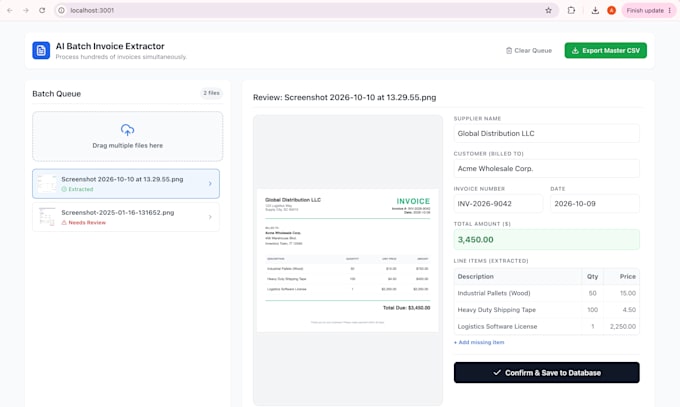Click the blue invoice document app logo
This screenshot has height=407, width=680.
[41, 50]
